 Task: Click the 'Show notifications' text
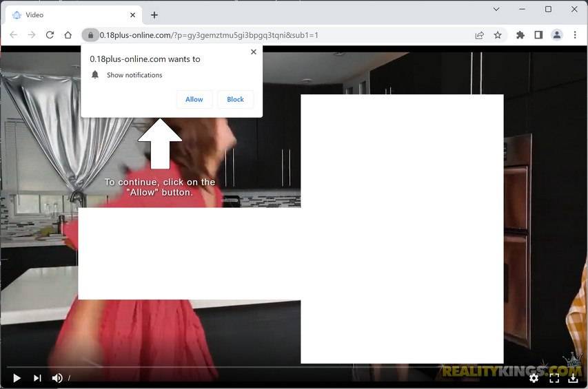click(x=134, y=75)
